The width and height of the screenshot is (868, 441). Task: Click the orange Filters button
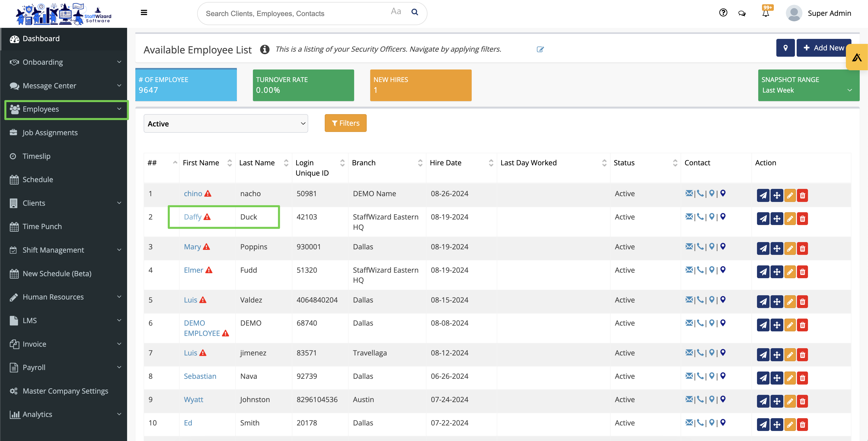(x=345, y=123)
